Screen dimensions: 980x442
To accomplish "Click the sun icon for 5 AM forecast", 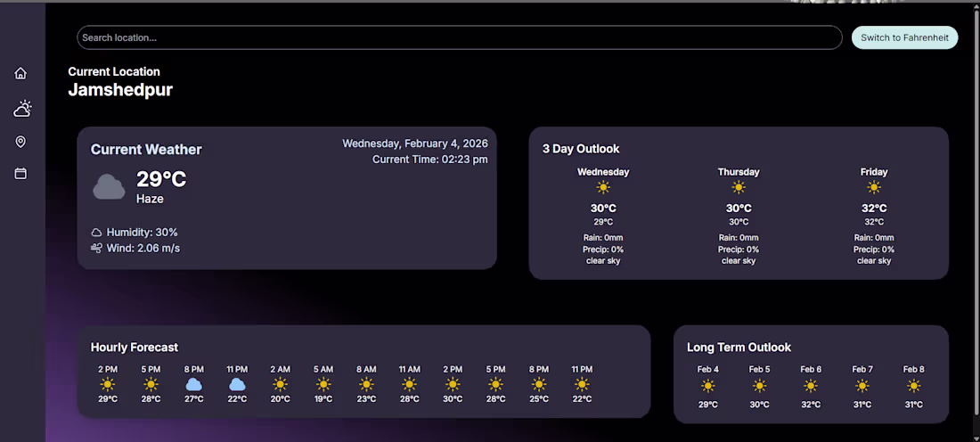I will pyautogui.click(x=323, y=384).
